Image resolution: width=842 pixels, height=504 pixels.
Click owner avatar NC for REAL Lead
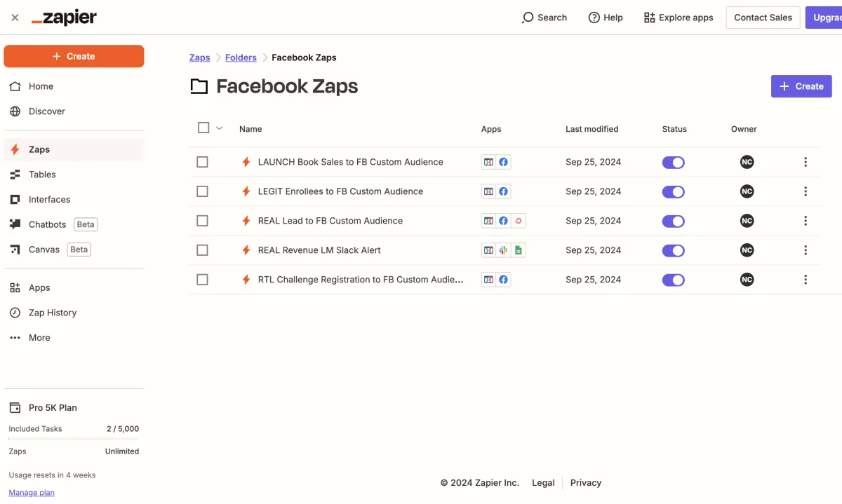747,221
